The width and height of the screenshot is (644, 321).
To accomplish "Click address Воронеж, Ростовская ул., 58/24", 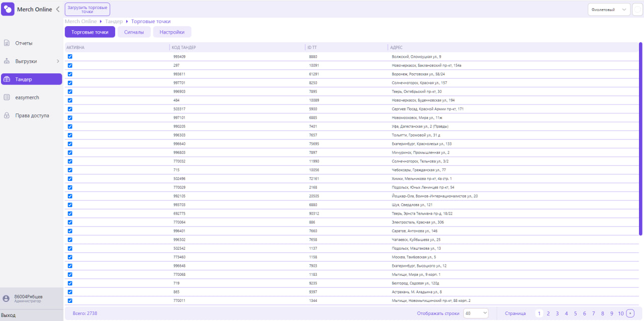I will pyautogui.click(x=418, y=74).
